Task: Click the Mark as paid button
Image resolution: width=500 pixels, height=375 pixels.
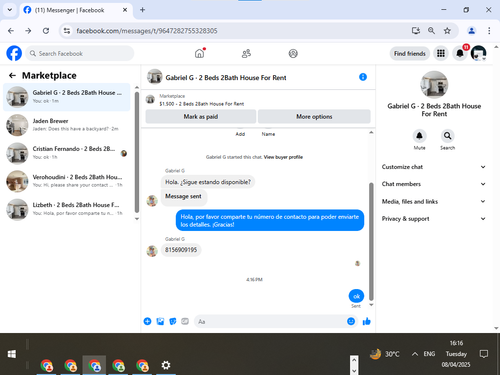Action: coord(201,116)
